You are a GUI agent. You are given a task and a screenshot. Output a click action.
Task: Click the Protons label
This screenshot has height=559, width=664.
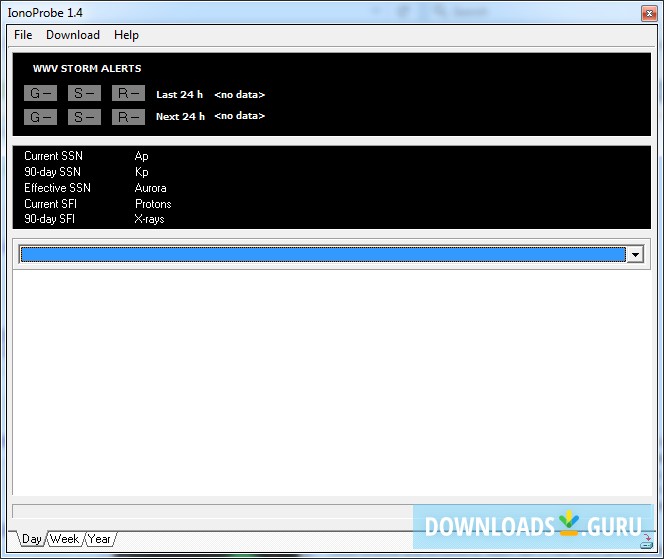click(x=153, y=204)
